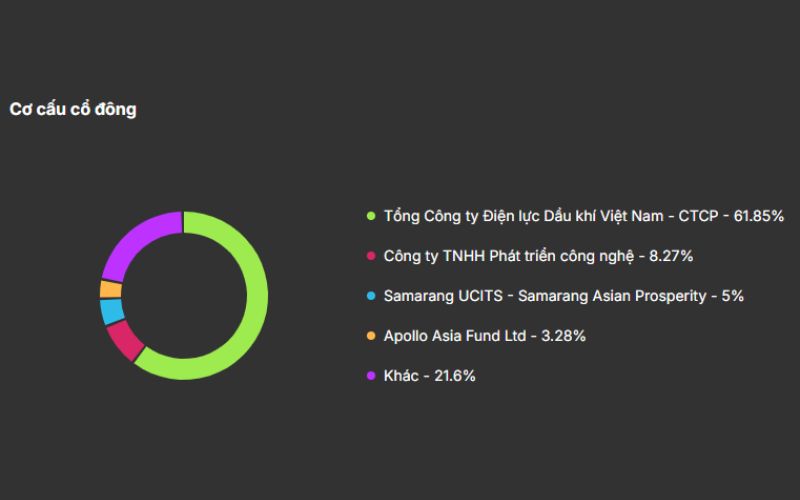
Task: Click the Cơ cấu cổ đông heading
Action: 73,109
